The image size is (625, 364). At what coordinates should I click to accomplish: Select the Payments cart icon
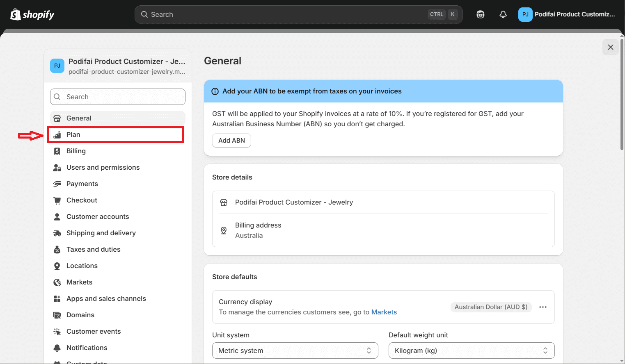pos(57,184)
